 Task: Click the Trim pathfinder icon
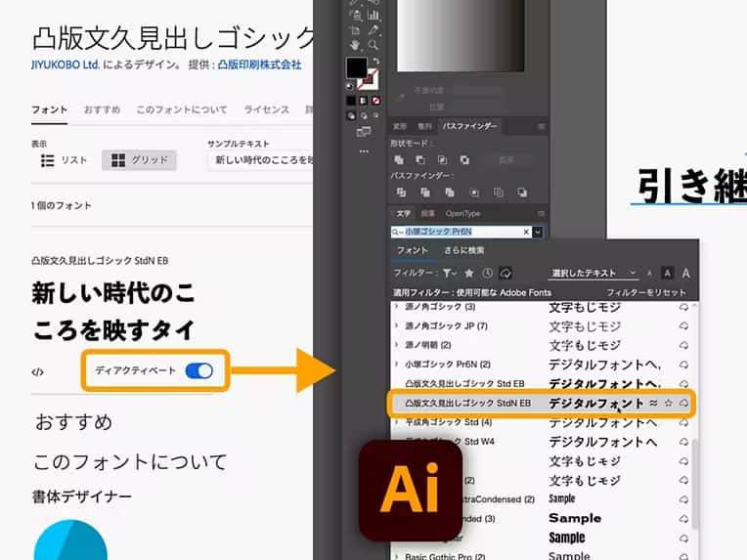[x=425, y=193]
